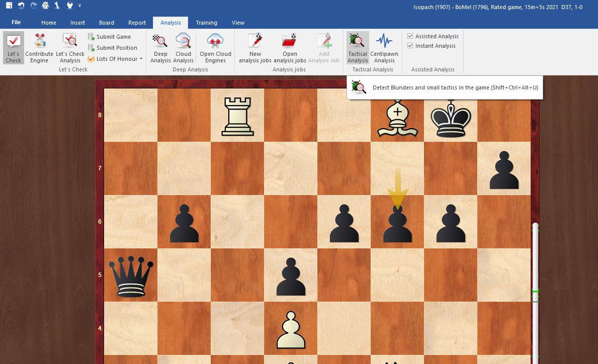Open the quick access toolbar customize menu
Screen dimensions: 598x364
tap(79, 6)
